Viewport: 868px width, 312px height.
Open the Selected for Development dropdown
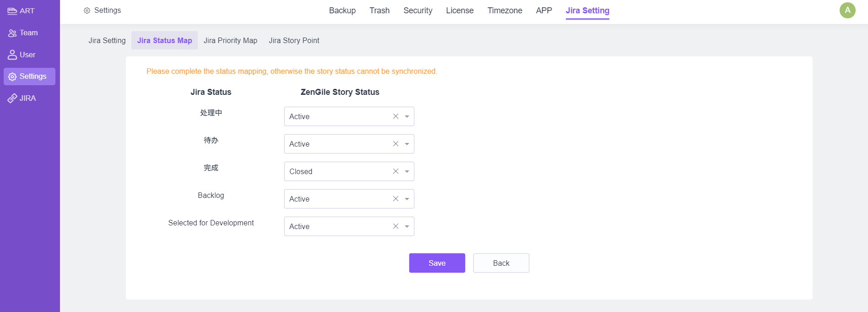407,226
